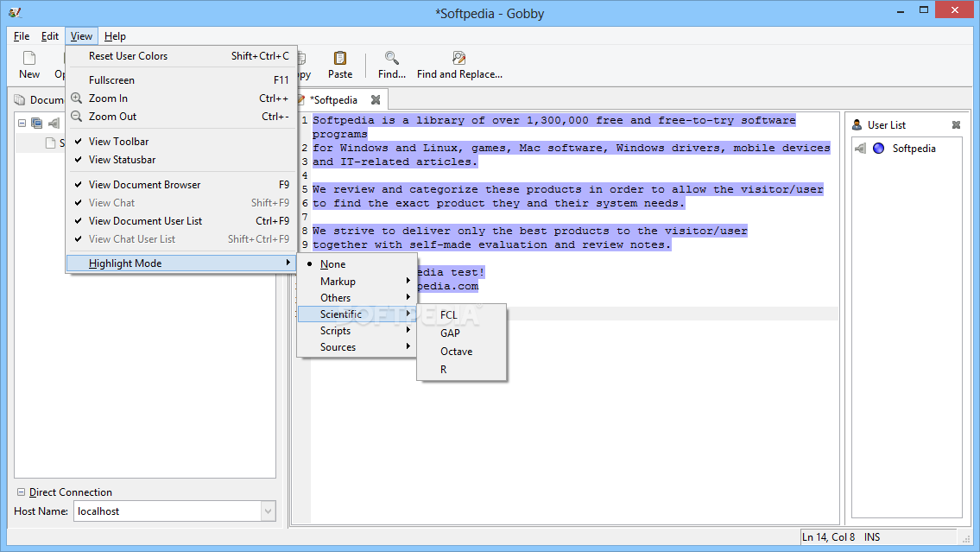Close the User List panel
This screenshot has width=980, height=552.
tap(956, 125)
